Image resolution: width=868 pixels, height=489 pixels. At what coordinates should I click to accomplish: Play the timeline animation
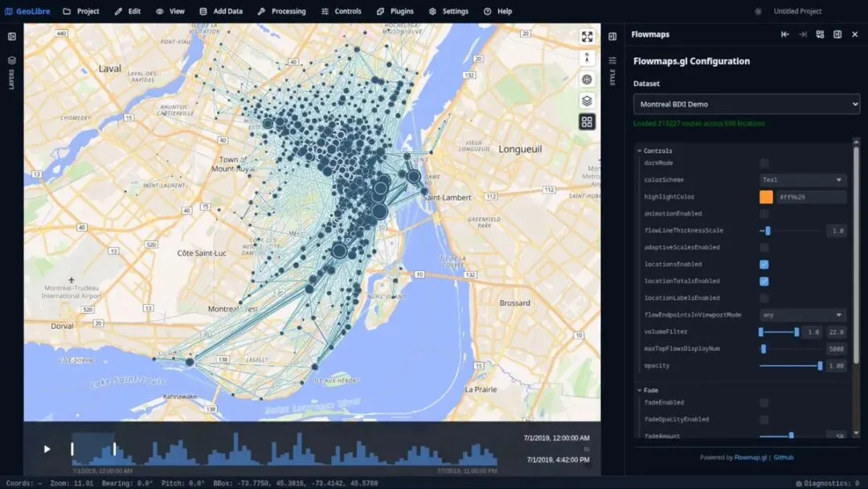[x=47, y=449]
